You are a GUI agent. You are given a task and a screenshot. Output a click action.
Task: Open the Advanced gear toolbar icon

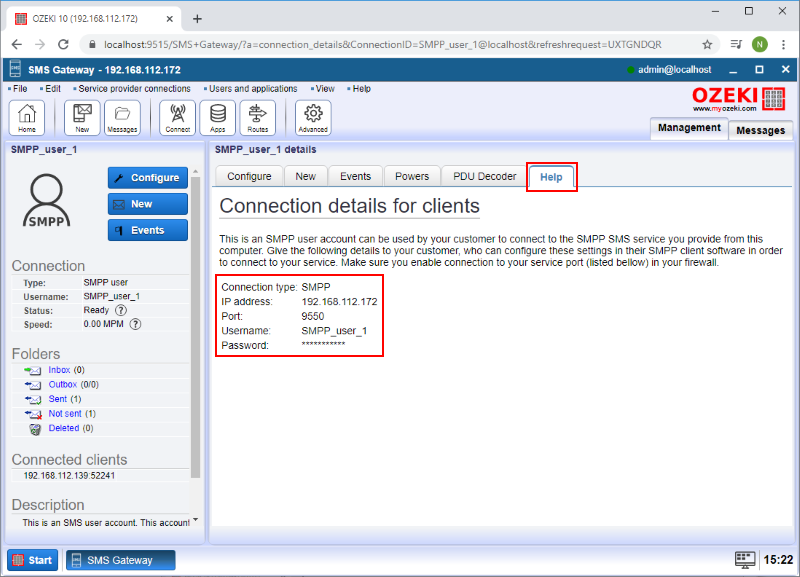click(313, 118)
